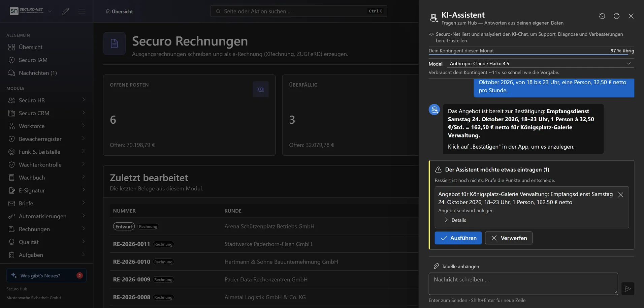This screenshot has height=308, width=644.
Task: Click the Qualität badge icon
Action: click(12, 242)
